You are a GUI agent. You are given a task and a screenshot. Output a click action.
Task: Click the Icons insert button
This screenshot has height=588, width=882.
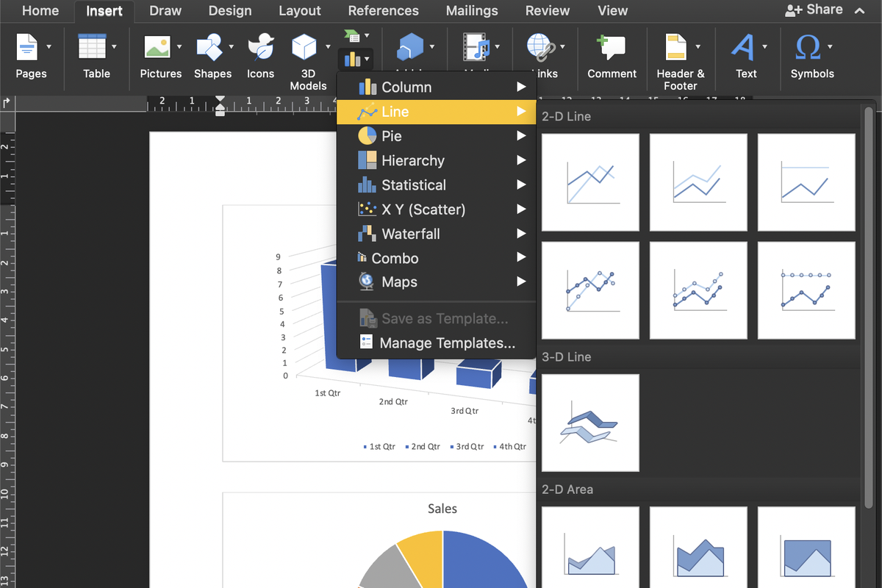260,48
